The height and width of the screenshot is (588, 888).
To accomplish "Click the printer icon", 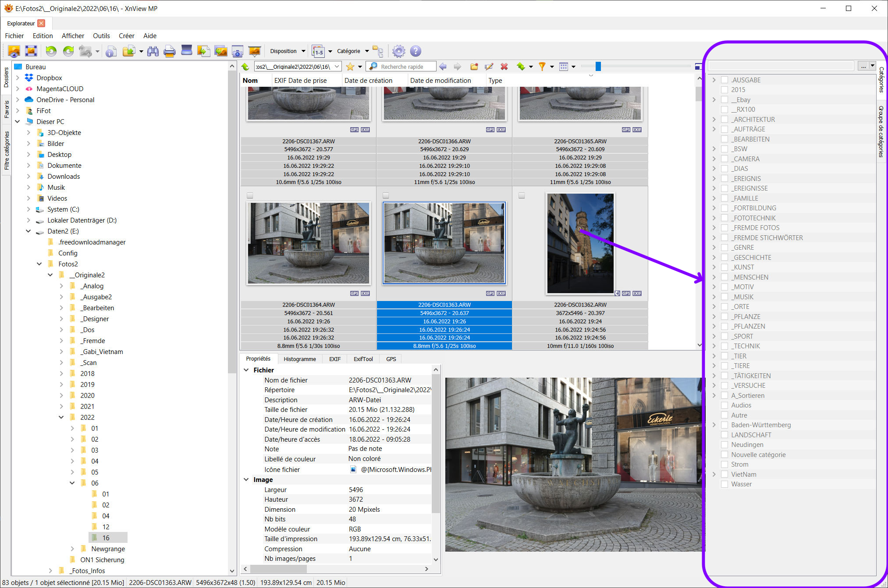I will (169, 51).
